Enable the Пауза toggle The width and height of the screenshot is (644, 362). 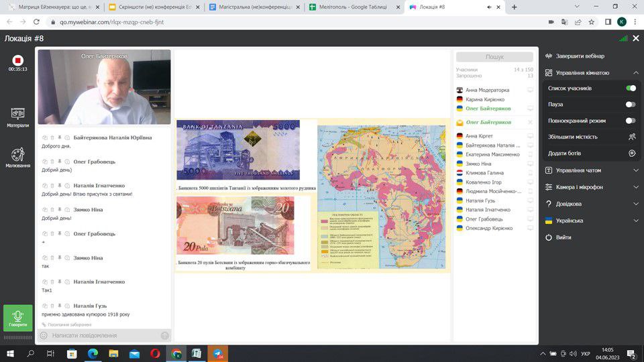coord(631,105)
